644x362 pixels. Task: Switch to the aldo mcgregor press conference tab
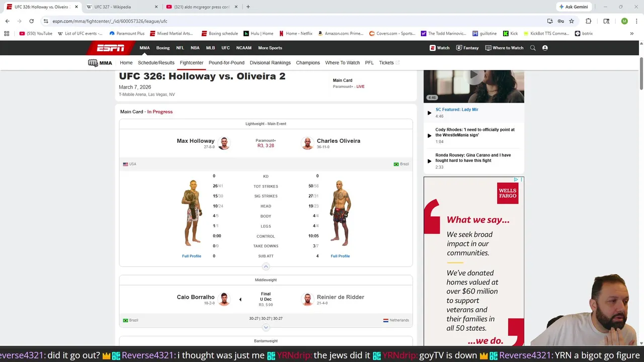201,7
